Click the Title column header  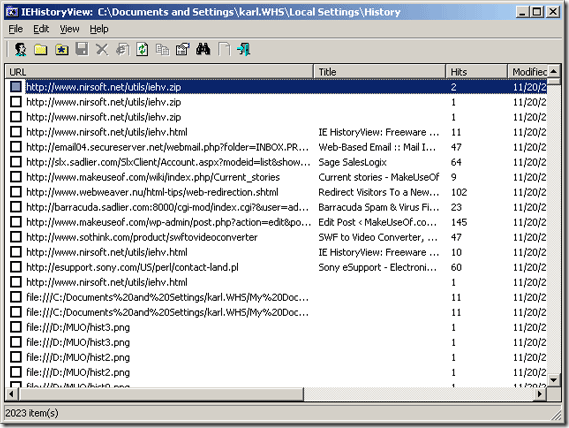(380, 72)
